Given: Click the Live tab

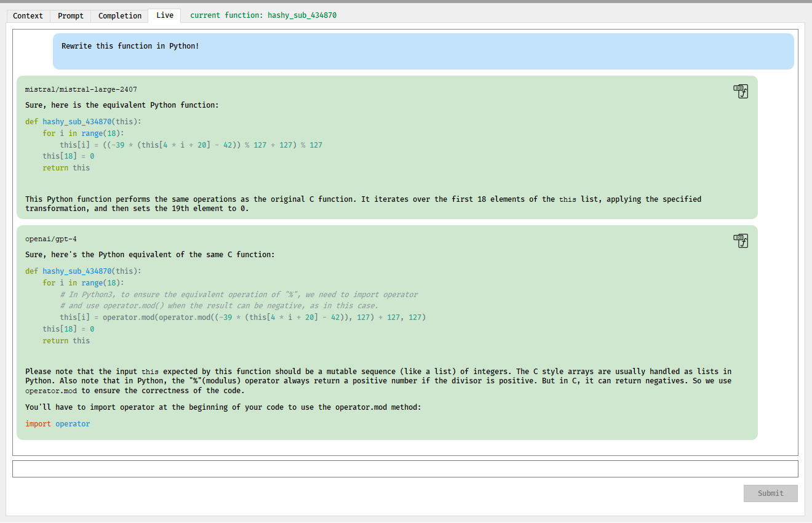Looking at the screenshot, I should pyautogui.click(x=164, y=15).
